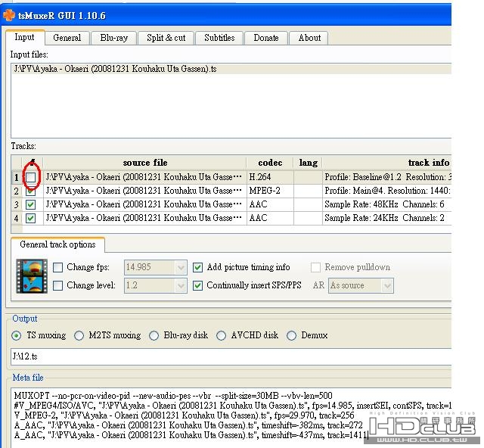
Task: Select the Demux output option
Action: coord(291,335)
